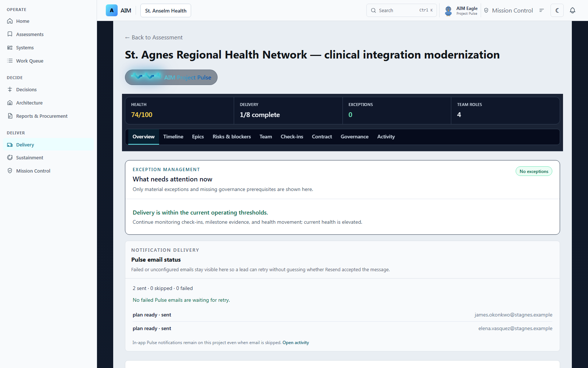Viewport: 588px width, 368px height.
Task: Switch to the Timeline tab
Action: pyautogui.click(x=173, y=137)
